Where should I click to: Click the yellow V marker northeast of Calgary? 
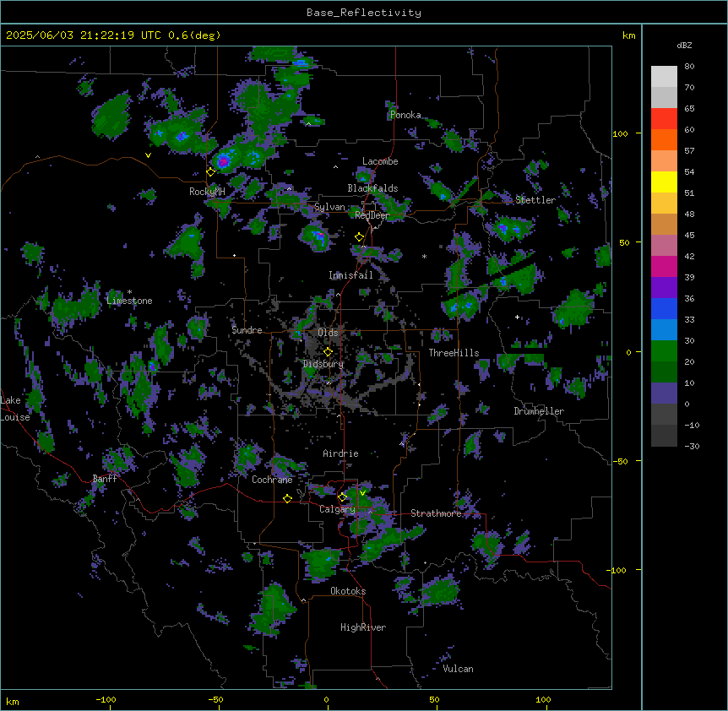click(362, 493)
